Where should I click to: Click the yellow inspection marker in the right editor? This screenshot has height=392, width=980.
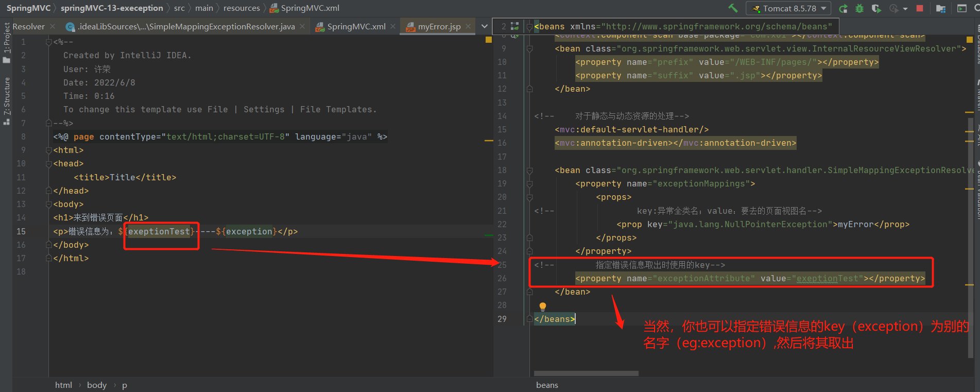point(970,39)
